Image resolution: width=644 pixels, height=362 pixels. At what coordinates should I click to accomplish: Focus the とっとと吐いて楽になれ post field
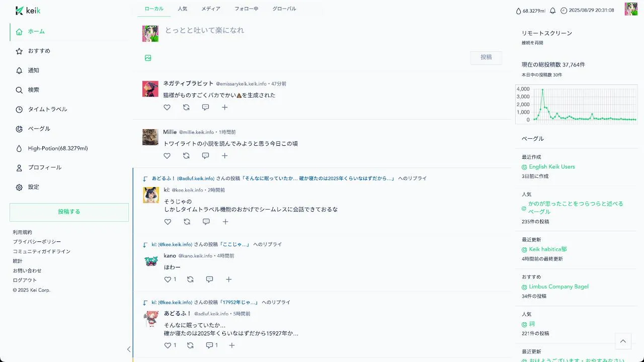coord(332,30)
